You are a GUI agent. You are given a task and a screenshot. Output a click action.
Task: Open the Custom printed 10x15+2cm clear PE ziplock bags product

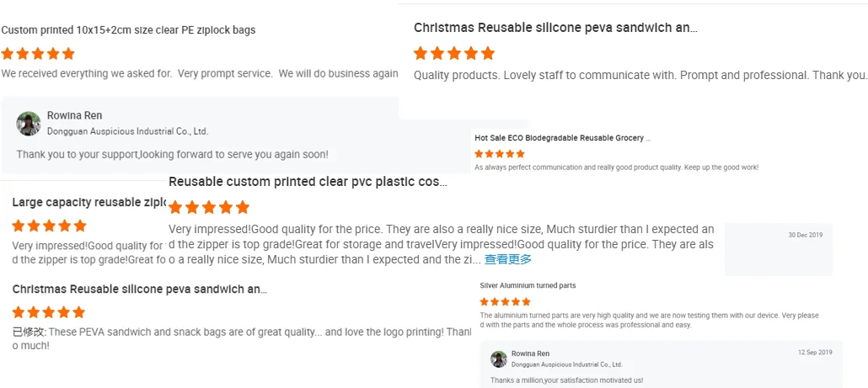tap(128, 30)
